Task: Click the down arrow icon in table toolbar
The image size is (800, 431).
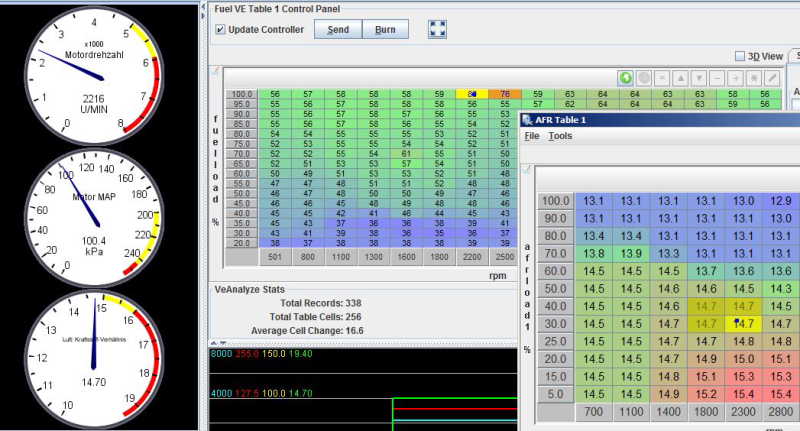Action: pyautogui.click(x=701, y=77)
